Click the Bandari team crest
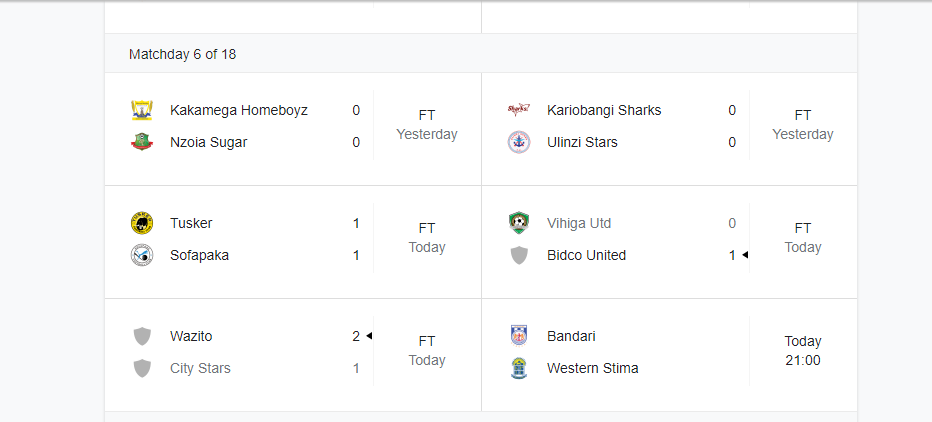Viewport: 932px width, 422px height. point(519,336)
